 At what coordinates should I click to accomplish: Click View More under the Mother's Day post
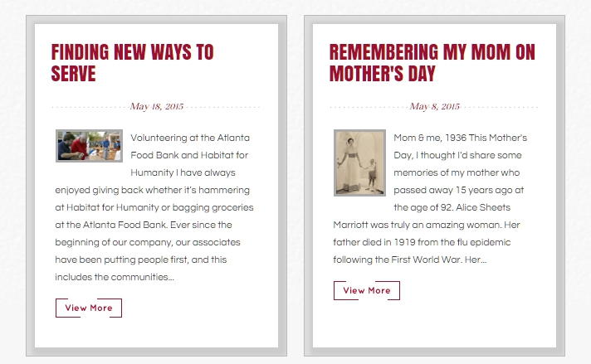pyautogui.click(x=367, y=290)
